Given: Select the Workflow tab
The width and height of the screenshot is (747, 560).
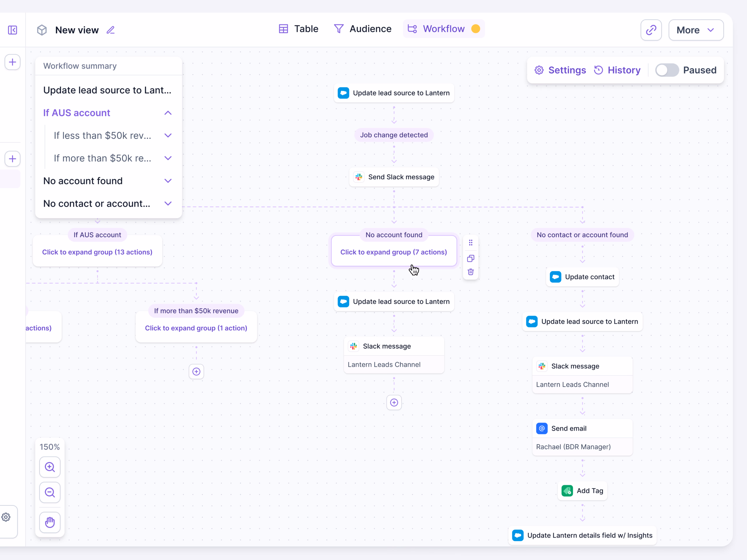Looking at the screenshot, I should click(444, 29).
